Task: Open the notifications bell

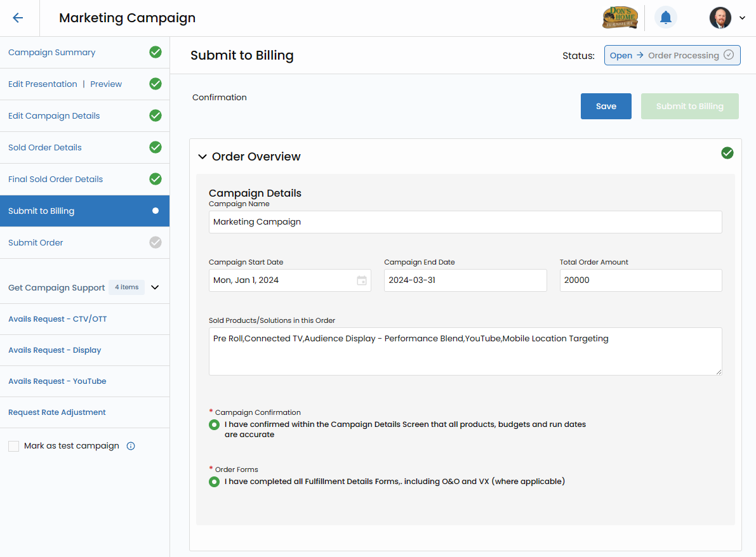Action: tap(665, 18)
